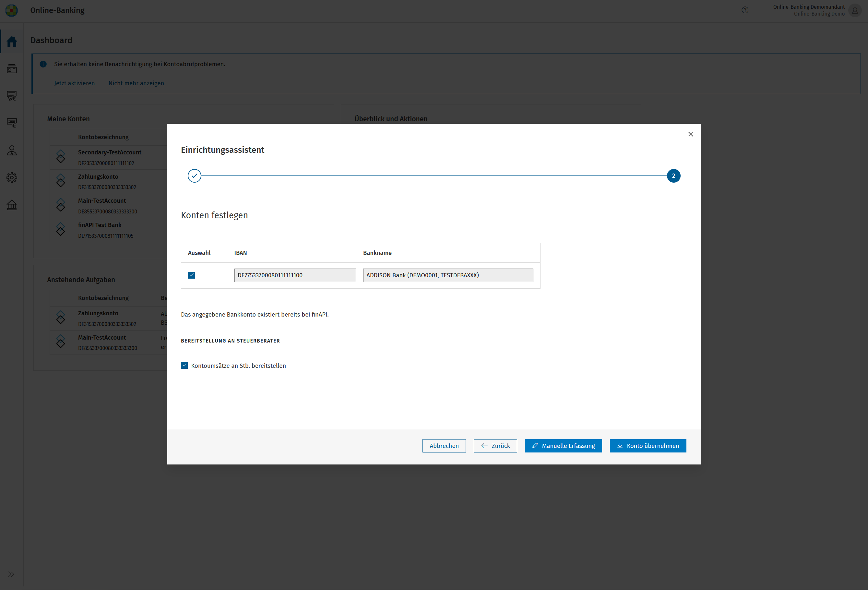Click the Manuelle Erfassung button
The height and width of the screenshot is (590, 868).
tap(563, 446)
